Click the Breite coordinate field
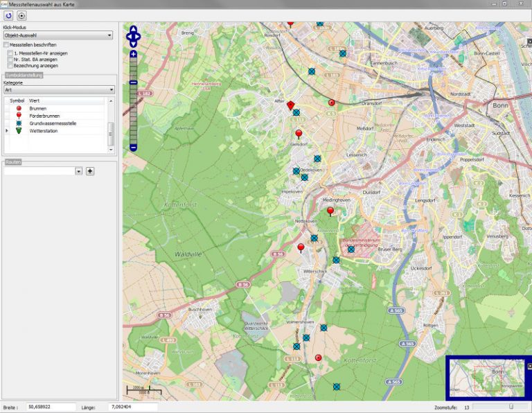 (50, 407)
